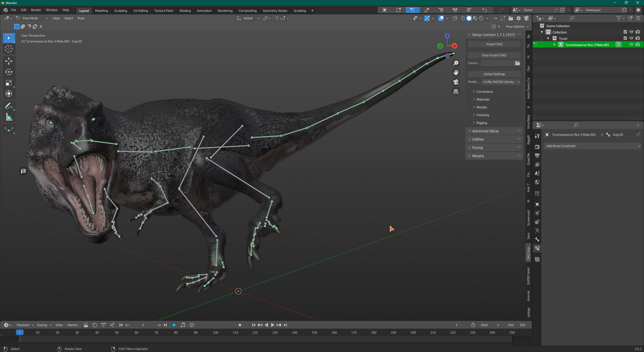
Task: Choose the Annotate pencil tool
Action: (x=9, y=106)
